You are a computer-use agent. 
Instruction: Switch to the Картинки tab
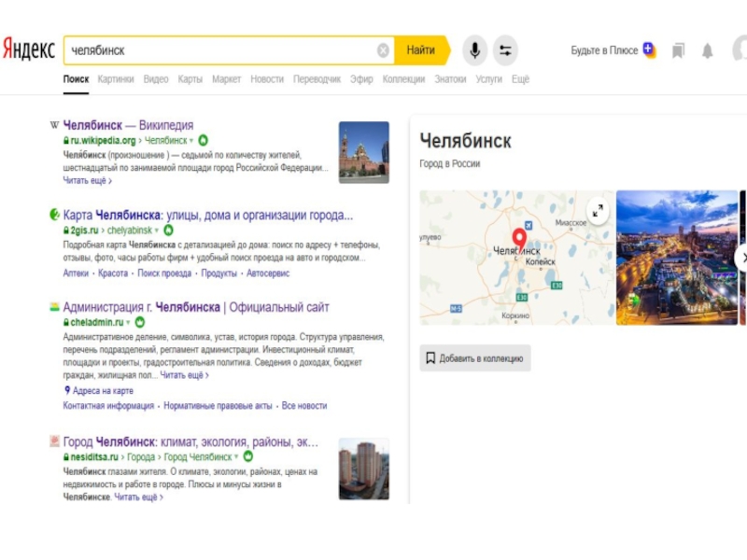click(116, 79)
